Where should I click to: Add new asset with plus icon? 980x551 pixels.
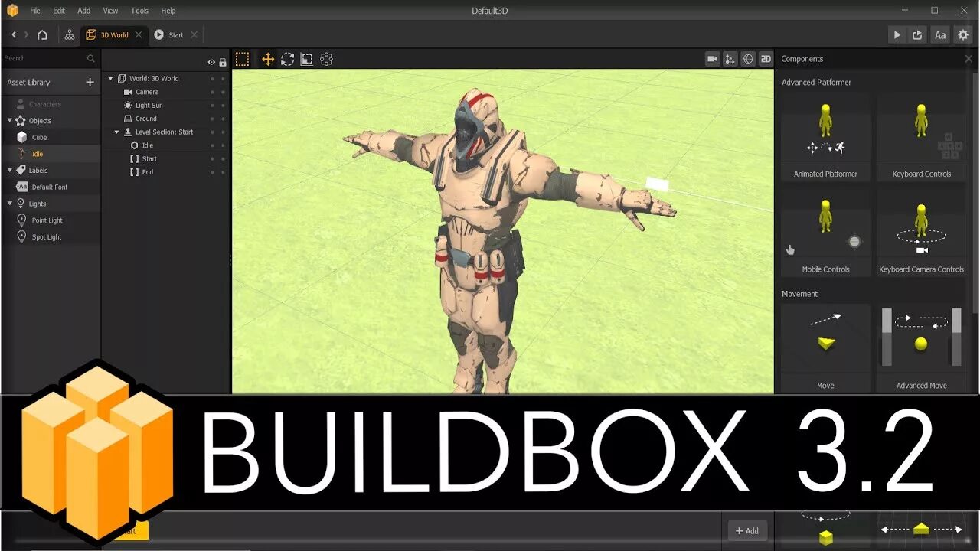(90, 82)
